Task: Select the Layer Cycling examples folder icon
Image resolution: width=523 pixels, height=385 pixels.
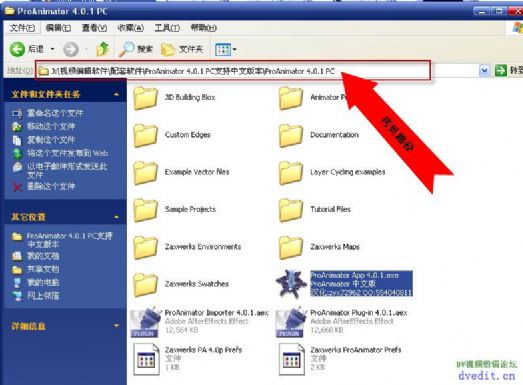Action: 291,172
